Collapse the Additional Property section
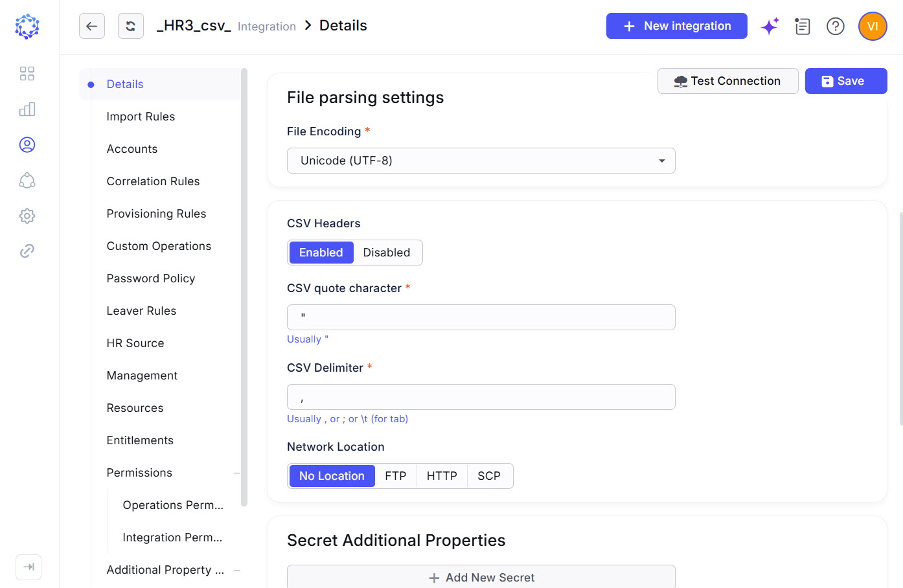Image resolution: width=903 pixels, height=588 pixels. pyautogui.click(x=237, y=571)
